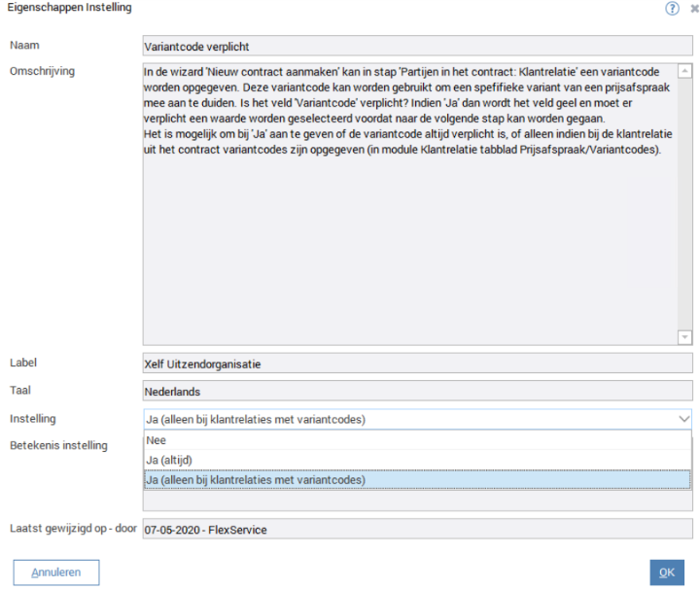Viewport: 700px width, 589px height.
Task: Click the description scrollbar up arrow
Action: point(684,71)
